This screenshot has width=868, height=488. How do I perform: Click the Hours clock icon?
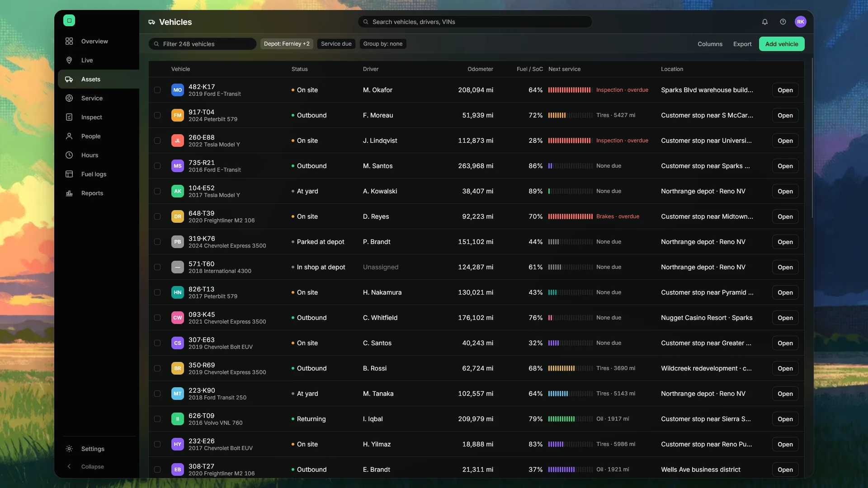(x=69, y=155)
